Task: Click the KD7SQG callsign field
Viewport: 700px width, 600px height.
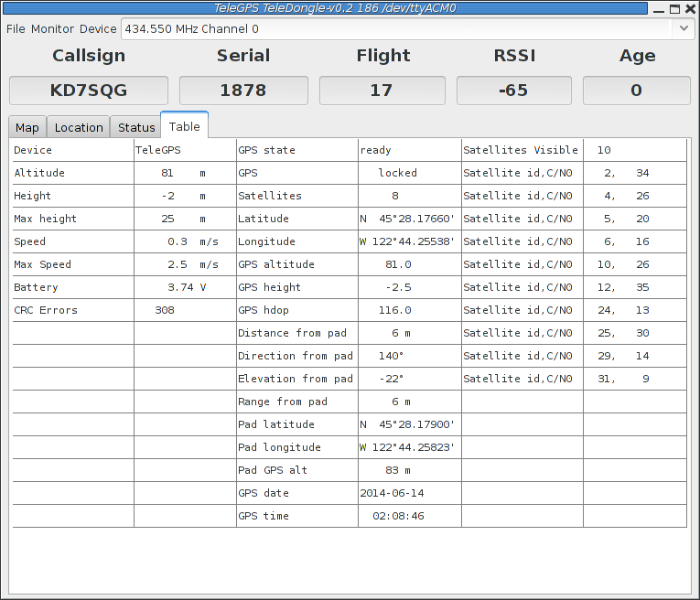Action: click(89, 91)
